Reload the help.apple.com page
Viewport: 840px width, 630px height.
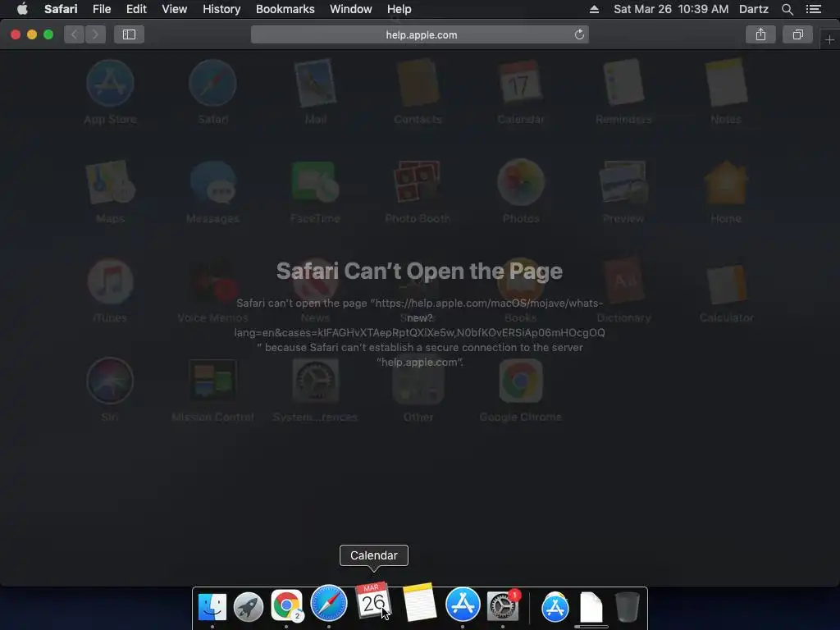(579, 34)
